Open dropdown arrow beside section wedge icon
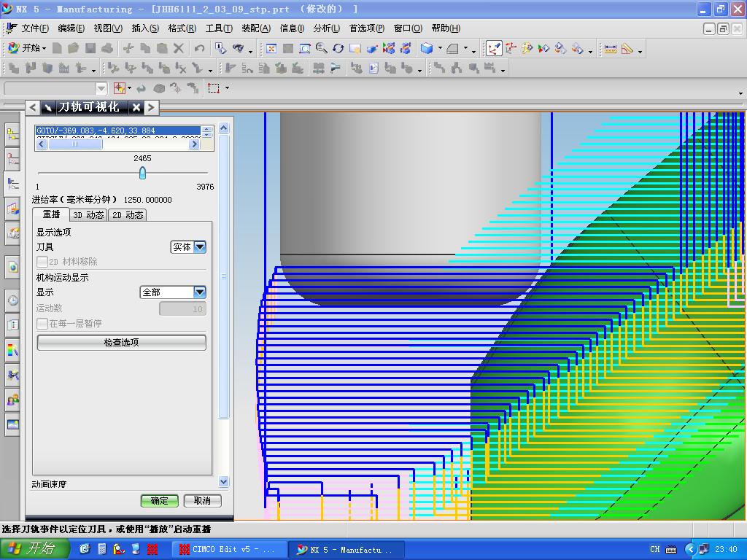The height and width of the screenshot is (560, 747). tap(466, 49)
